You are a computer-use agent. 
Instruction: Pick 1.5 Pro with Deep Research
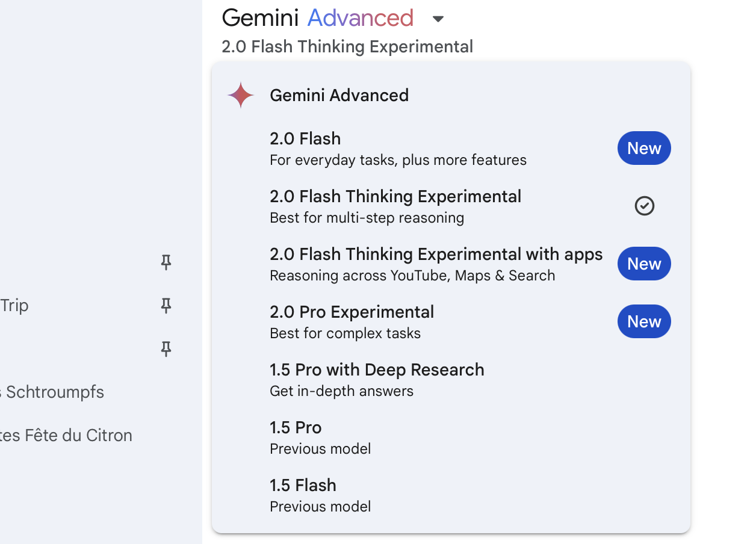point(451,379)
